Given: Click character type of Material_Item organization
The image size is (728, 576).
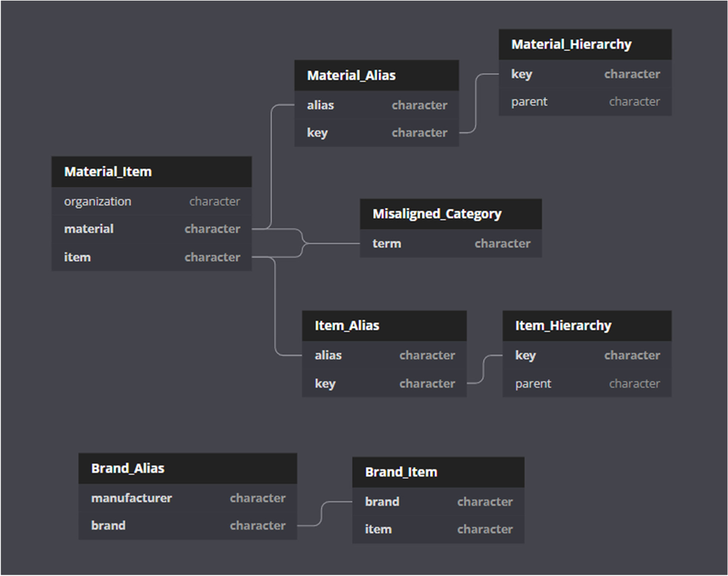Looking at the screenshot, I should (x=214, y=201).
